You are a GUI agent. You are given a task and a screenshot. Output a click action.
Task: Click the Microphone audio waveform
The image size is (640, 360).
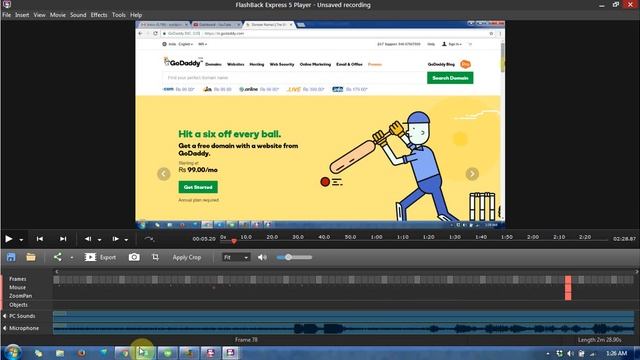343,328
